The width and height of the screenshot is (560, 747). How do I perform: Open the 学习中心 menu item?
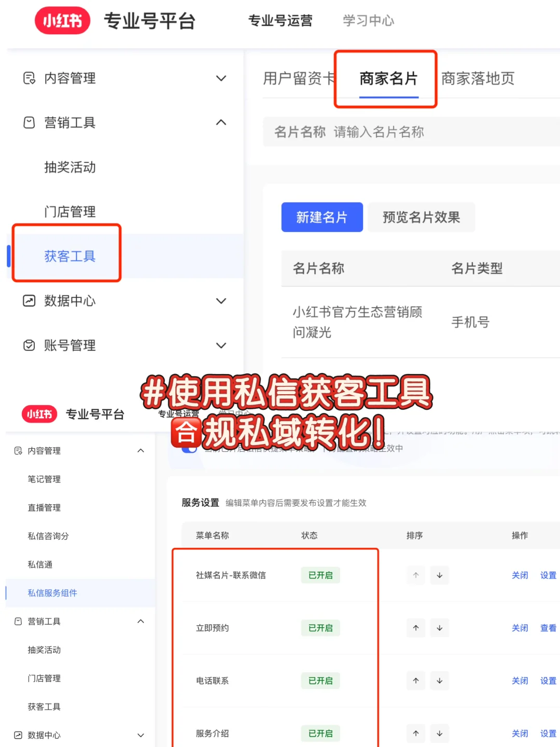[368, 21]
